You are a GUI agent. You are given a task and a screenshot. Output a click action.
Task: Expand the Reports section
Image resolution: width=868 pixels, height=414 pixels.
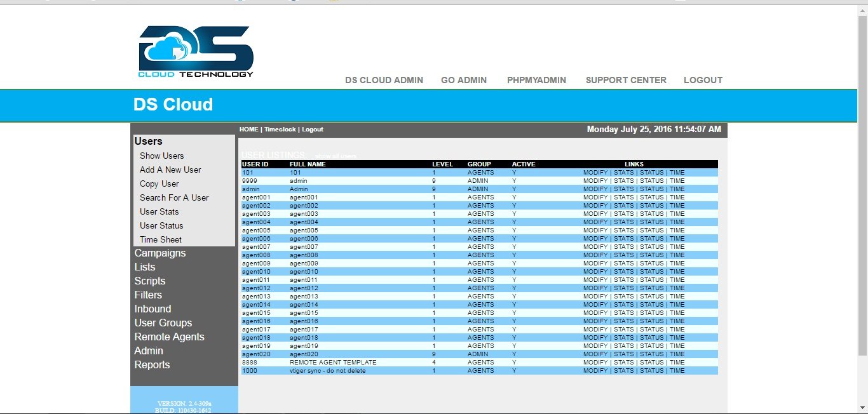pos(153,364)
